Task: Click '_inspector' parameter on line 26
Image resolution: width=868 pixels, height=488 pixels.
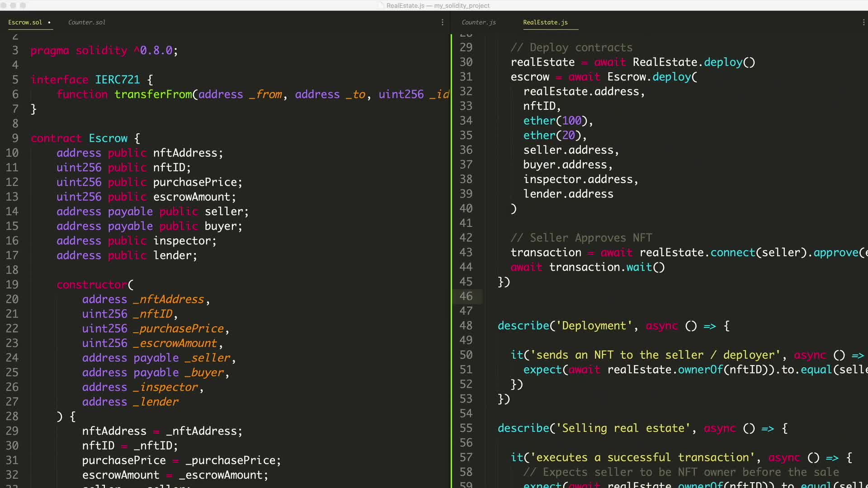Action: tap(165, 387)
